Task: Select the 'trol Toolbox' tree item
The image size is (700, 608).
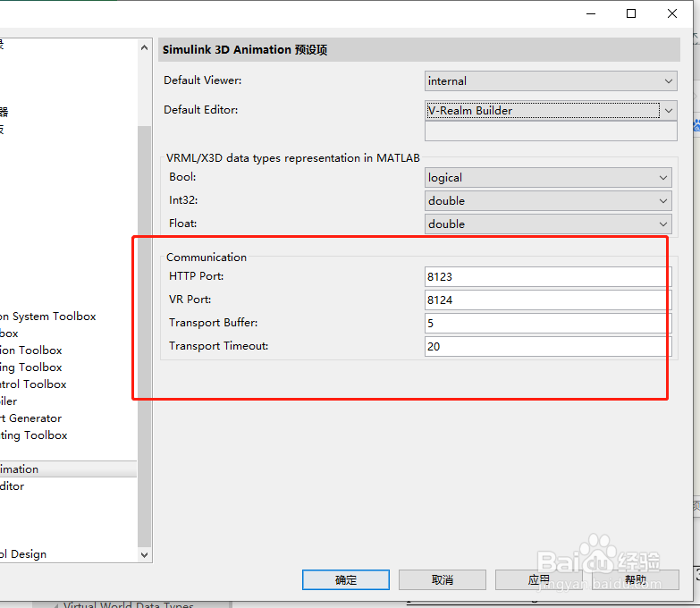Action: pos(33,384)
